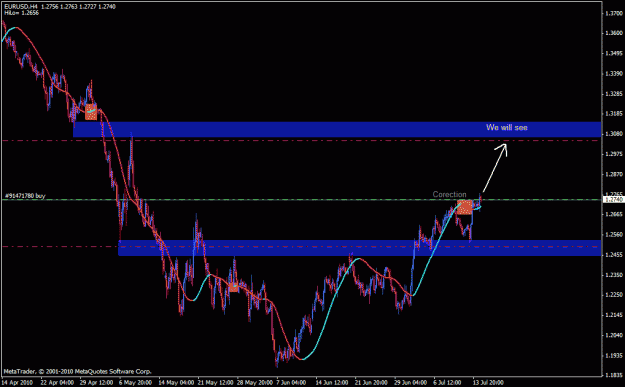Select the red square marker above '29 Apr 12:00'

point(91,112)
